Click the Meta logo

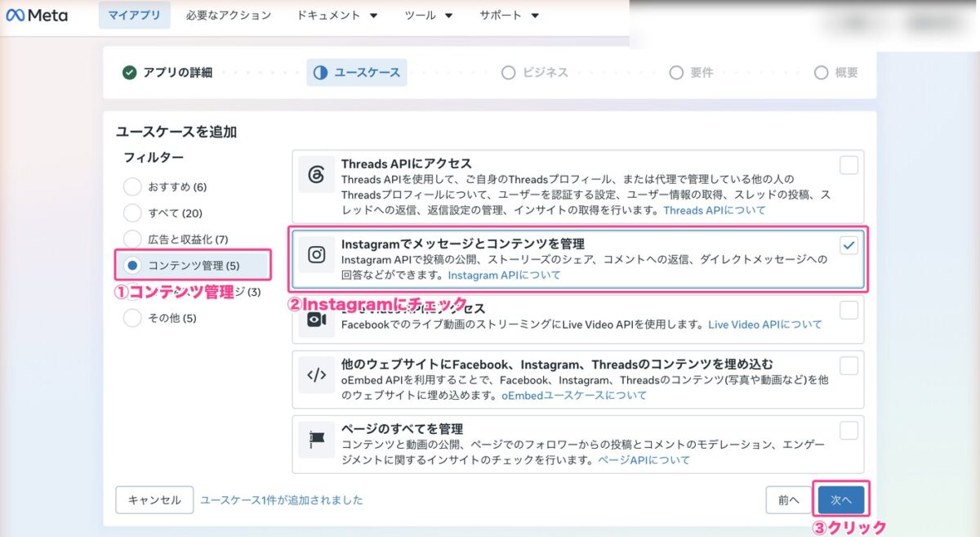(x=37, y=16)
